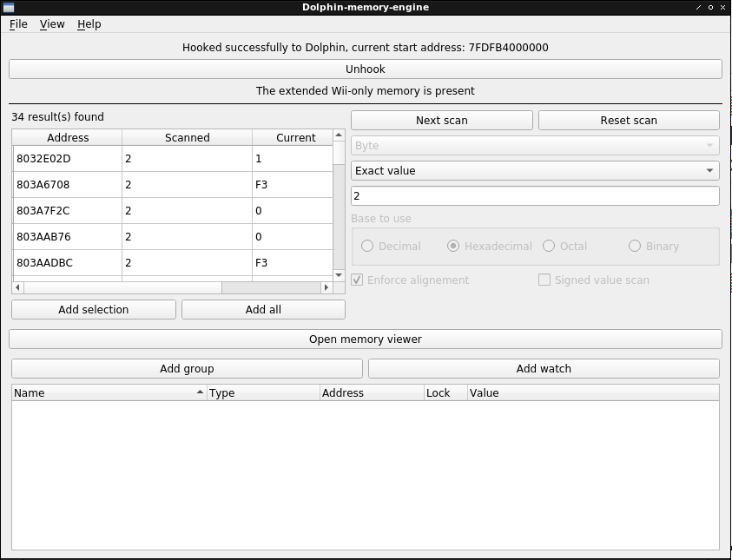Click current value 1 of row 8032E02D
The image size is (732, 560).
tap(293, 159)
